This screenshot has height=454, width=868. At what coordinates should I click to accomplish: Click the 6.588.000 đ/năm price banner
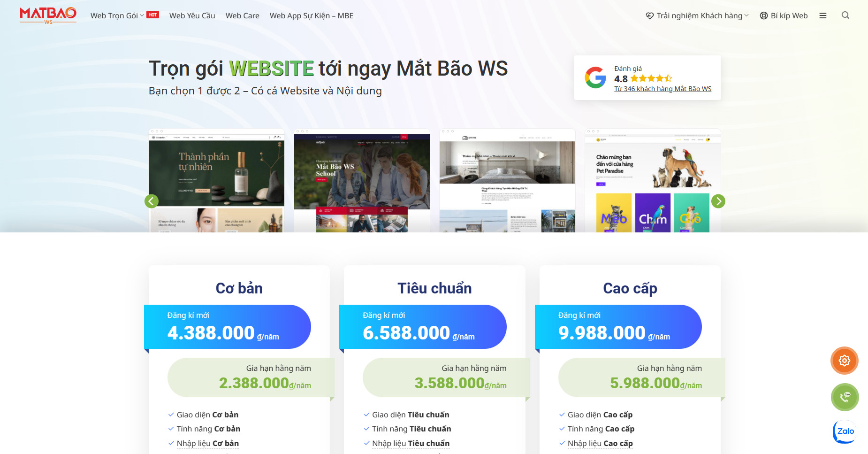[x=423, y=327]
